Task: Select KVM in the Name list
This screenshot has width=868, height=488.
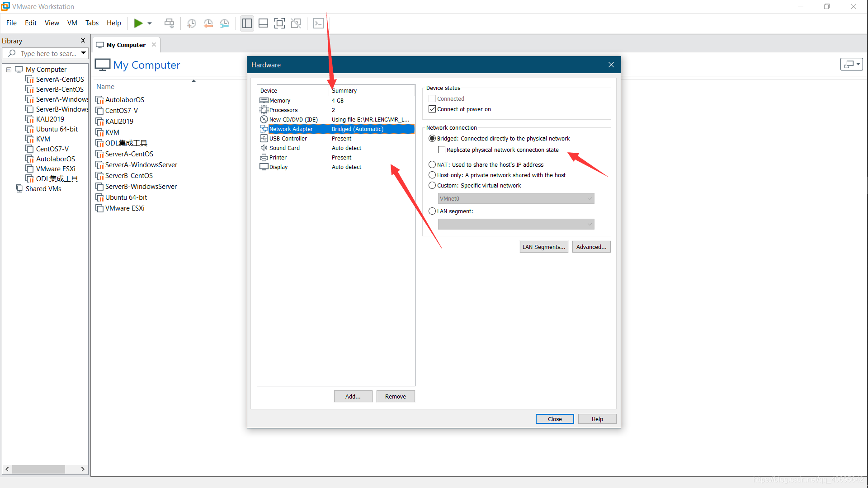Action: 112,132
